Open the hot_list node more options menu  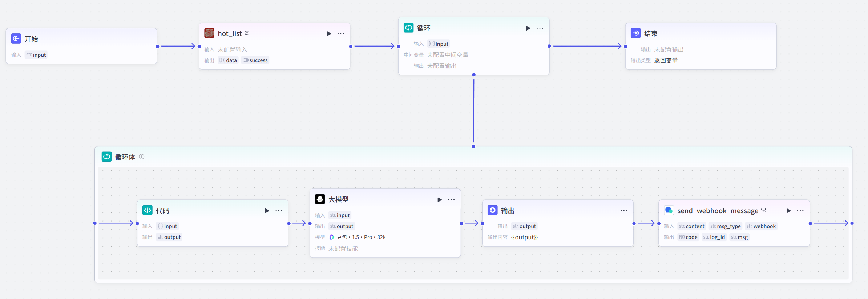pyautogui.click(x=340, y=33)
